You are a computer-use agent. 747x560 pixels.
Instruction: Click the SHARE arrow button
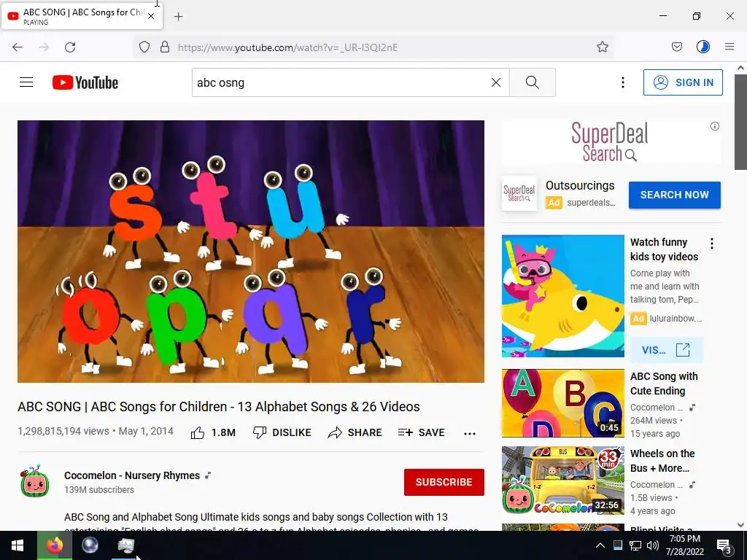pyautogui.click(x=355, y=432)
